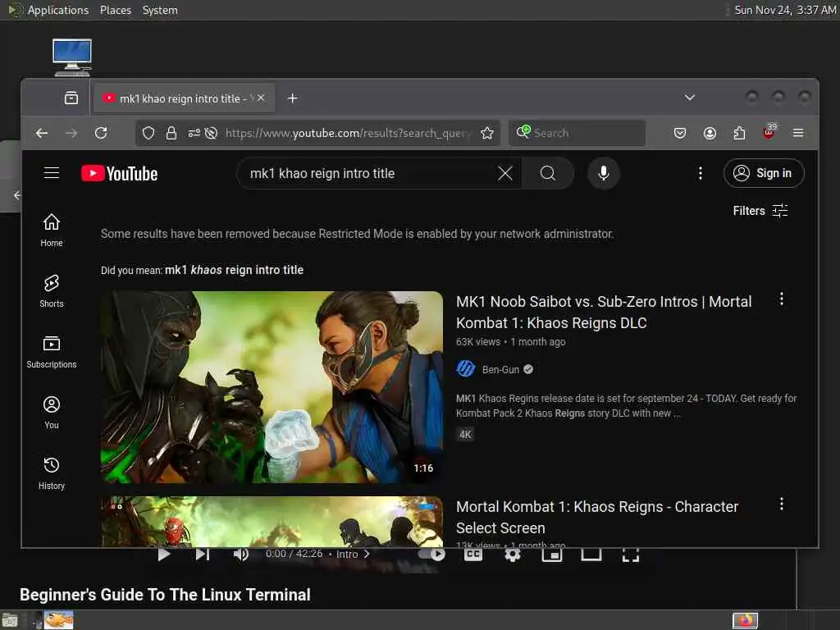Viewport: 840px width, 630px height.
Task: Open the Computer desktop icon
Action: [72, 57]
